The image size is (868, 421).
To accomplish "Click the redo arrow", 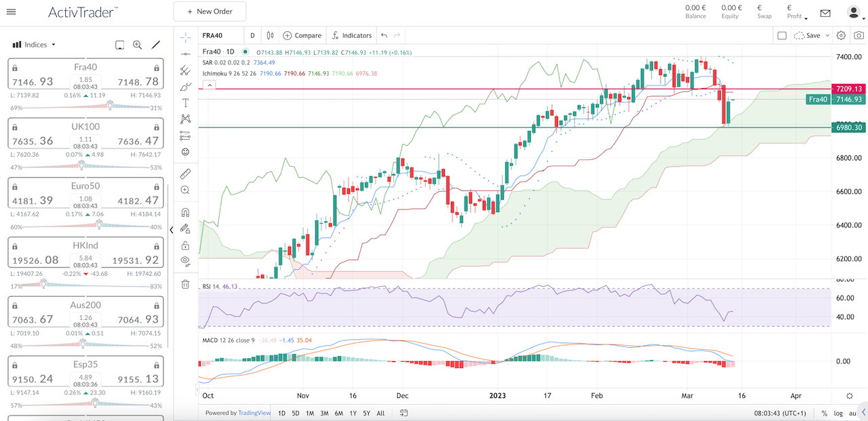I will click(x=397, y=35).
